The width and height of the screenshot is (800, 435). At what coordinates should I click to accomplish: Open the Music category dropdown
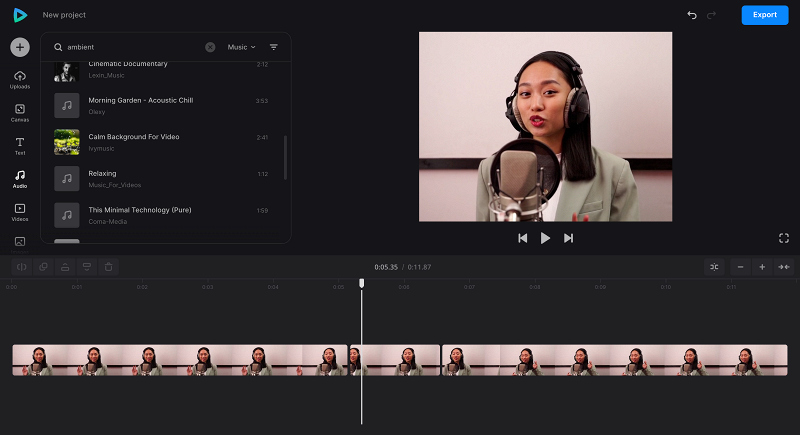tap(241, 47)
